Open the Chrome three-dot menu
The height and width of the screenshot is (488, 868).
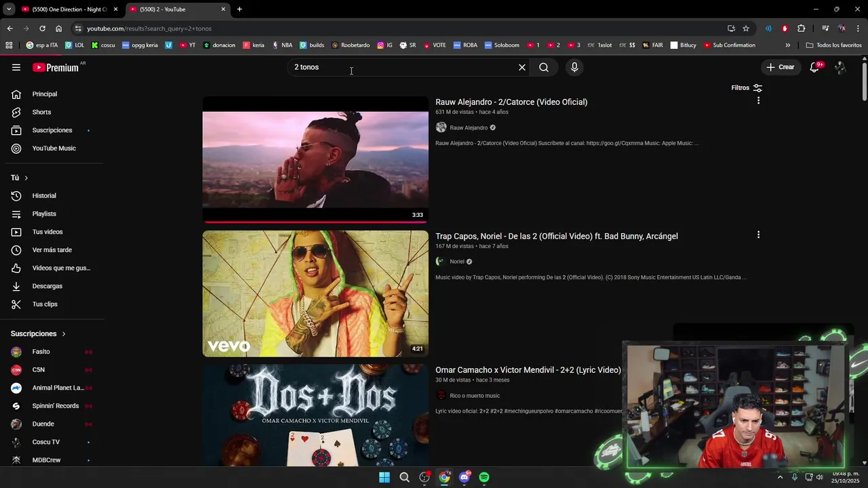point(859,28)
